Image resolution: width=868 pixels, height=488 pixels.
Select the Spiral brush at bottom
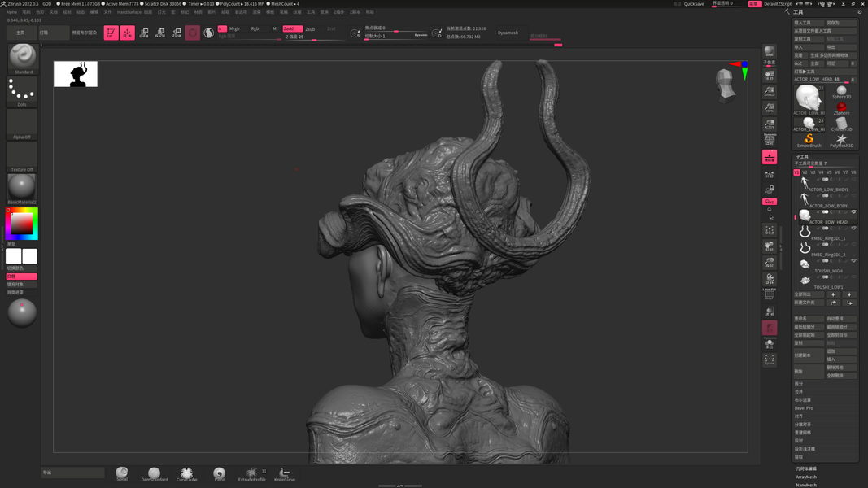click(x=122, y=473)
